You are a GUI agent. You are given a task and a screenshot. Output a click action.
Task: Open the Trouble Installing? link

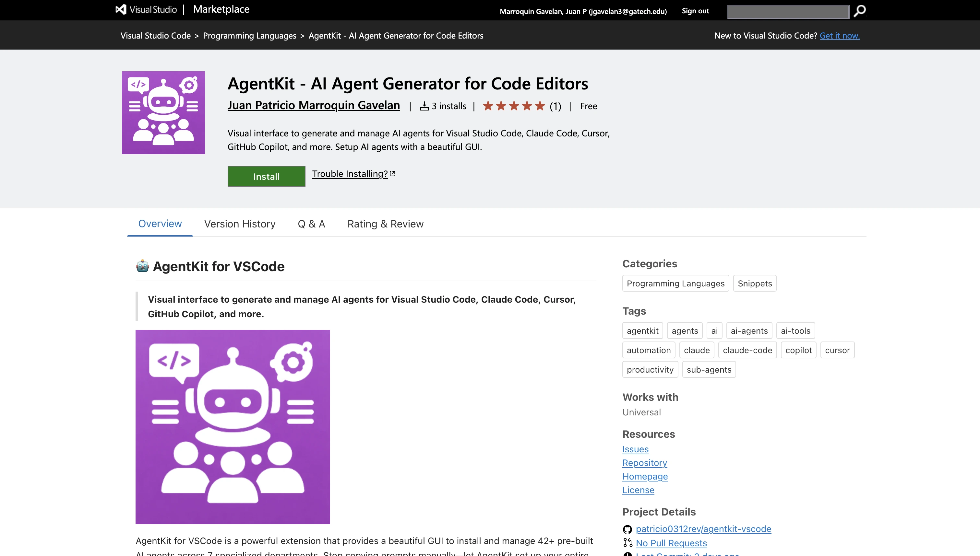point(350,174)
